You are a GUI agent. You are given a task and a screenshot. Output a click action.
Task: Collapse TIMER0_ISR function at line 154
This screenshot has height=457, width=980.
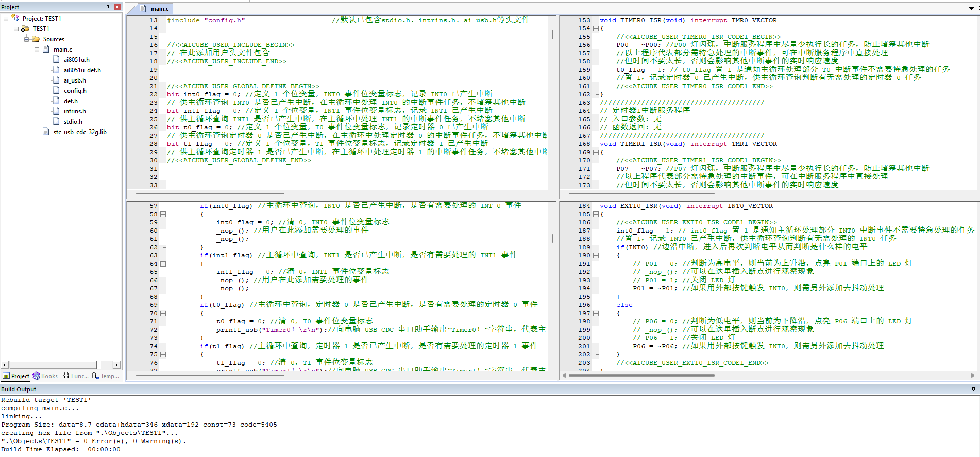tap(596, 29)
